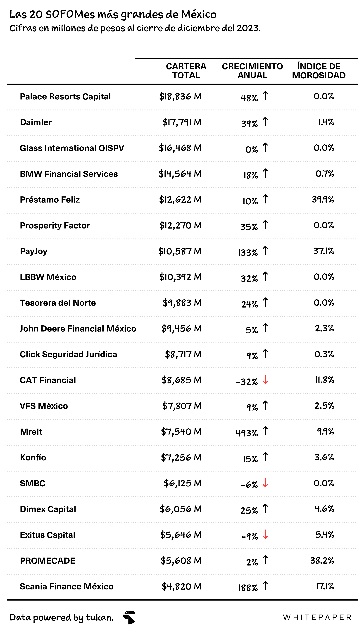Click the up arrow in the Scania Finance México row

tap(265, 586)
